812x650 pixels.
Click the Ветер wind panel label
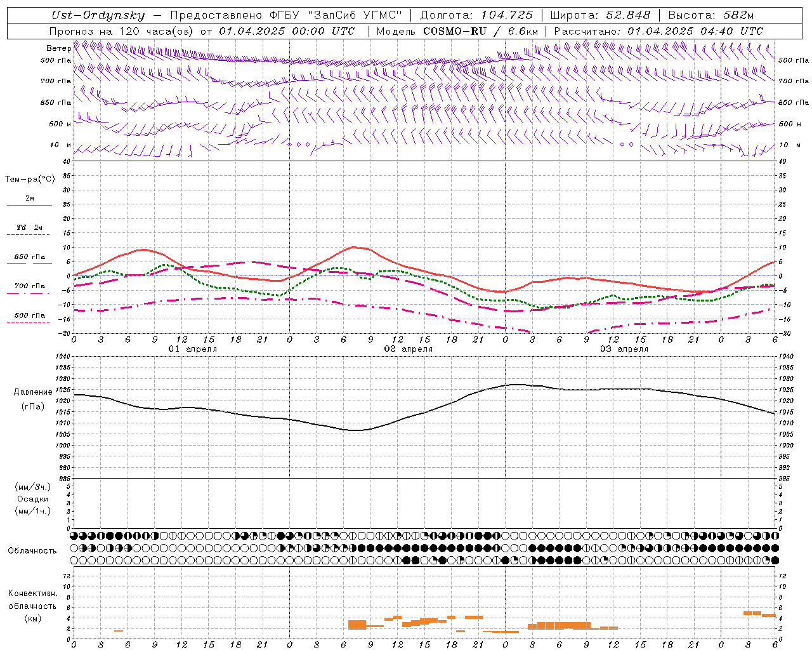(58, 48)
